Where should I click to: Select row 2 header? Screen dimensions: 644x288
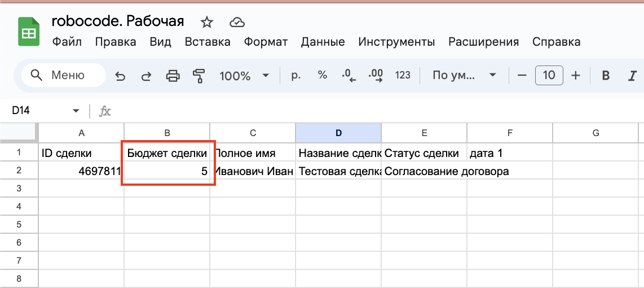(x=19, y=171)
